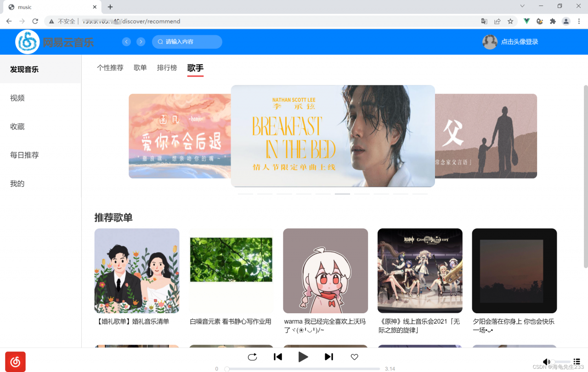Image resolution: width=588 pixels, height=372 pixels.
Task: Switch to the 排行榜 tab
Action: (x=167, y=68)
